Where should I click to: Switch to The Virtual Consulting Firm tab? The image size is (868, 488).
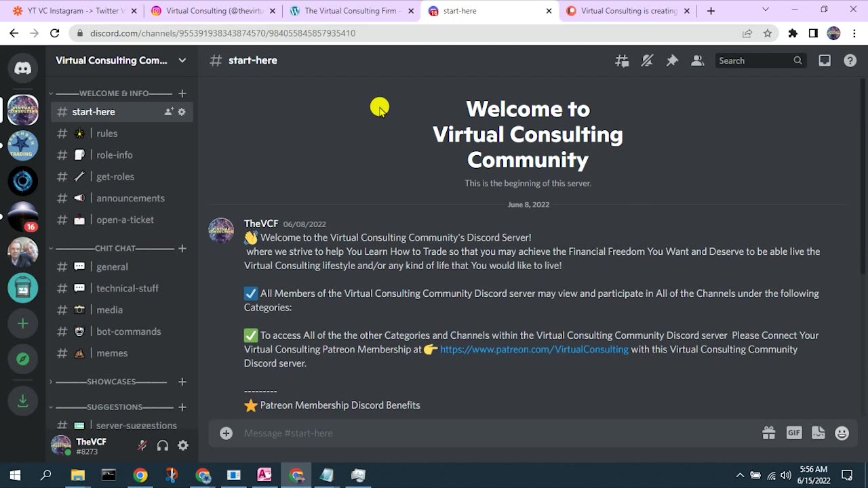pyautogui.click(x=351, y=11)
